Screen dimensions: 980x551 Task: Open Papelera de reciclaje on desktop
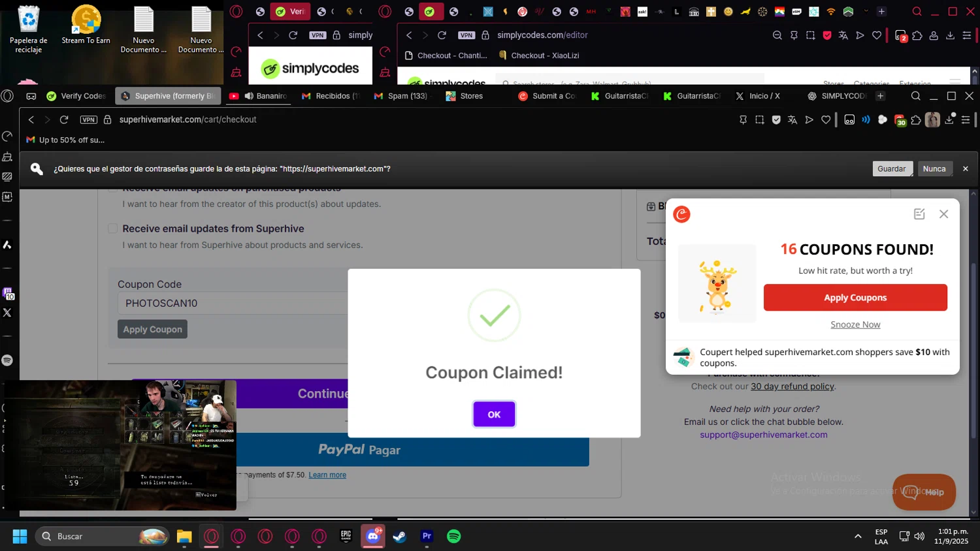29,30
